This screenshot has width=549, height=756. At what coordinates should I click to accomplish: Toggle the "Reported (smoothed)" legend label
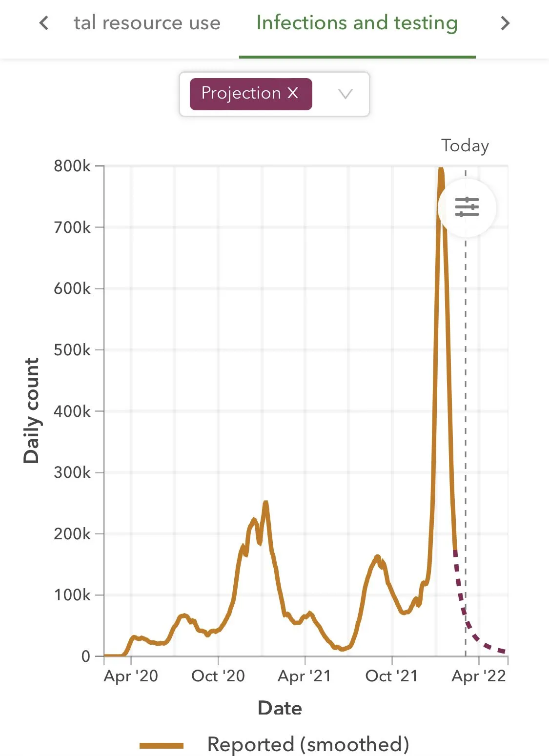[308, 744]
